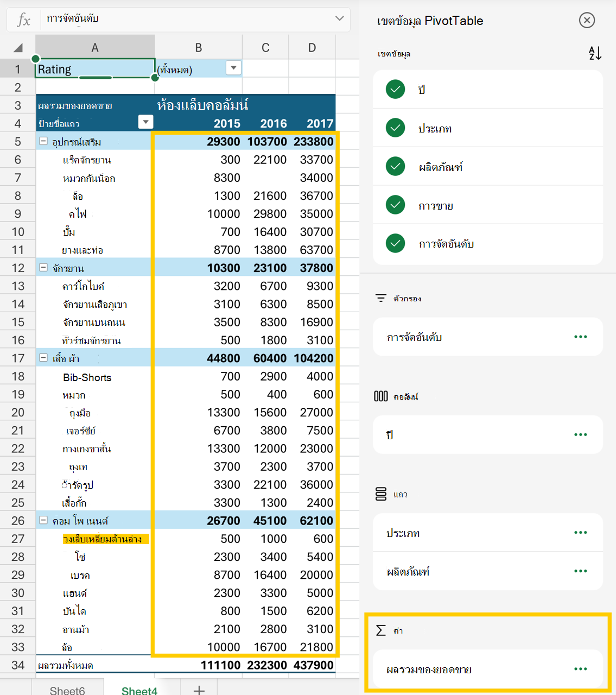Click the ตัวกรอง filter section icon
The width and height of the screenshot is (616, 695).
[x=381, y=298]
